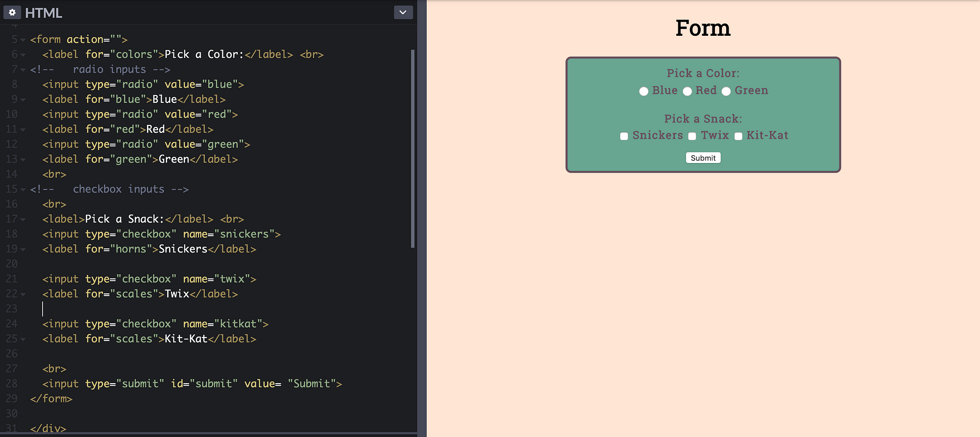
Task: Click the 'Form' heading in preview
Action: [703, 28]
